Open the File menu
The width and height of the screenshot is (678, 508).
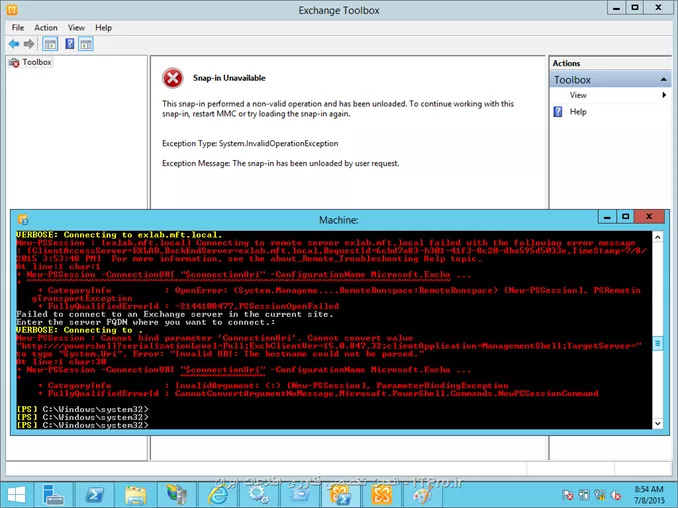point(18,28)
